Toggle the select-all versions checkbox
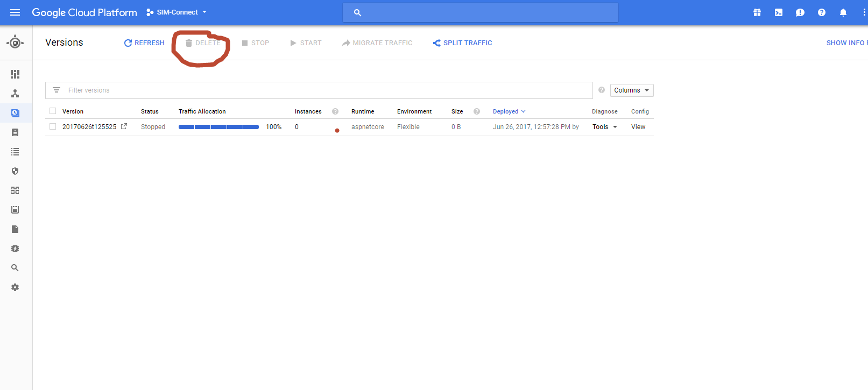The image size is (868, 390). [x=53, y=111]
